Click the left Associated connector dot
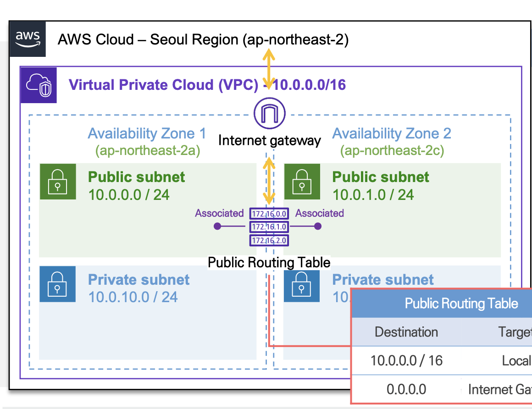Screen dimensions: 532x409 click(x=218, y=227)
